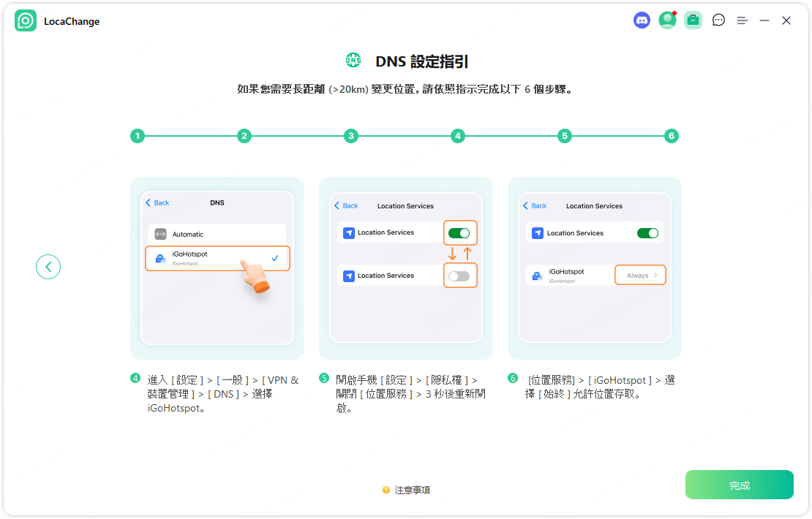Jump to step 5 on progress bar
Screen dimensions: 812x519
click(x=565, y=136)
